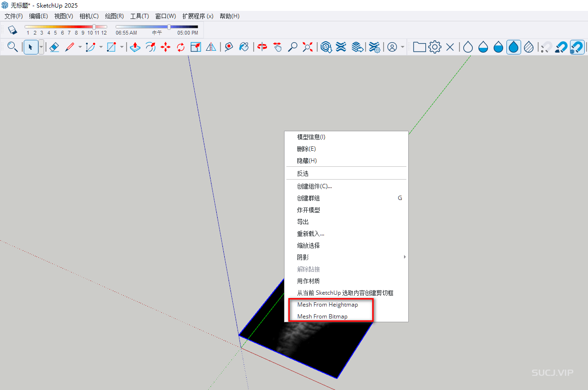588x390 pixels.
Task: Toggle the hatched drop icon
Action: pyautogui.click(x=529, y=47)
